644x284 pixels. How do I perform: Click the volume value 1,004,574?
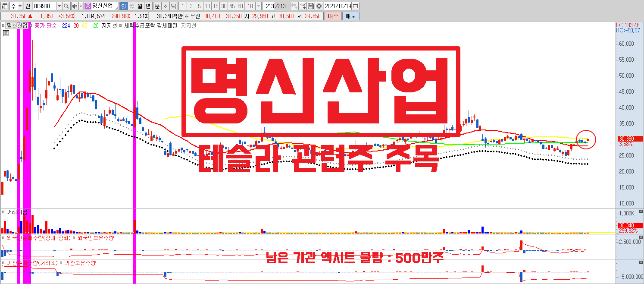pyautogui.click(x=93, y=16)
